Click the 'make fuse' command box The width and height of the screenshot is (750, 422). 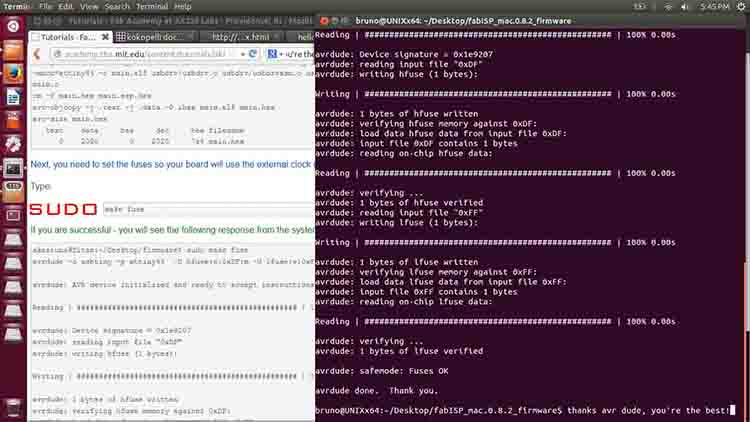click(209, 210)
